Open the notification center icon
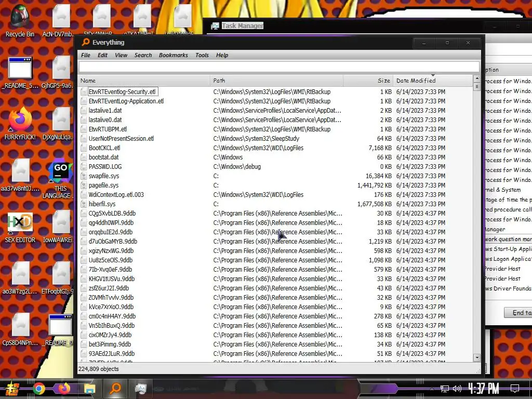Image resolution: width=532 pixels, height=399 pixels. pyautogui.click(x=515, y=389)
